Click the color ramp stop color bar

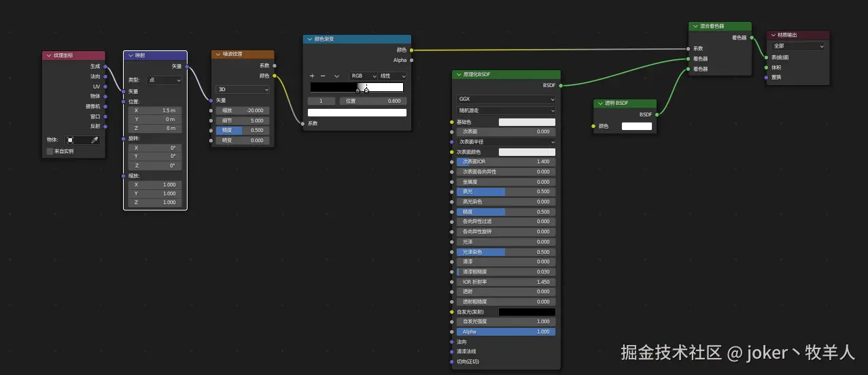(x=357, y=112)
